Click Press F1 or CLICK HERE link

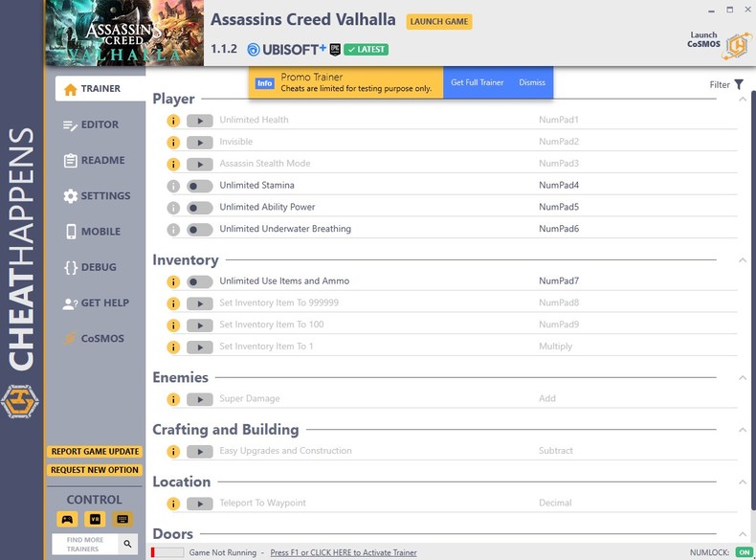coord(344,552)
